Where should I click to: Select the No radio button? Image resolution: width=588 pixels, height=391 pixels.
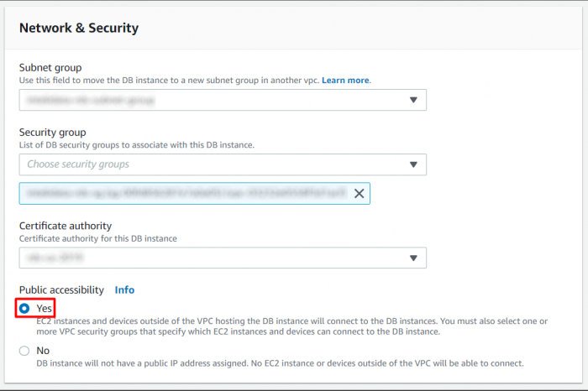tap(24, 351)
